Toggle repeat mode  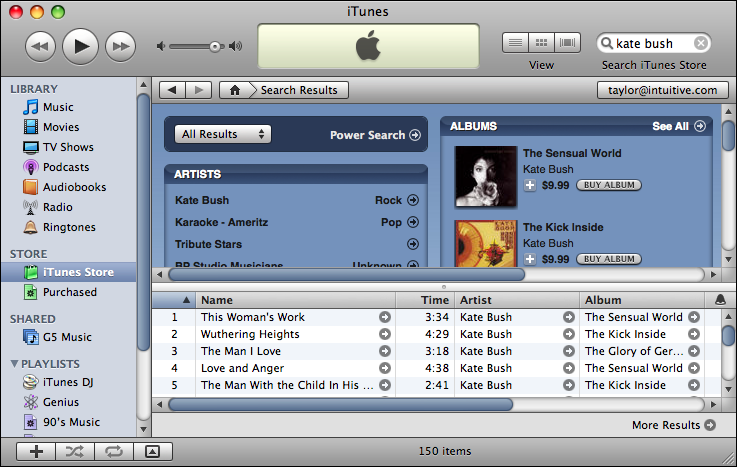click(x=114, y=451)
